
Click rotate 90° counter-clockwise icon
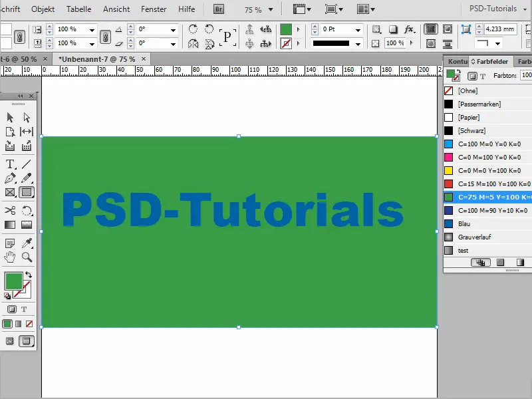point(209,29)
